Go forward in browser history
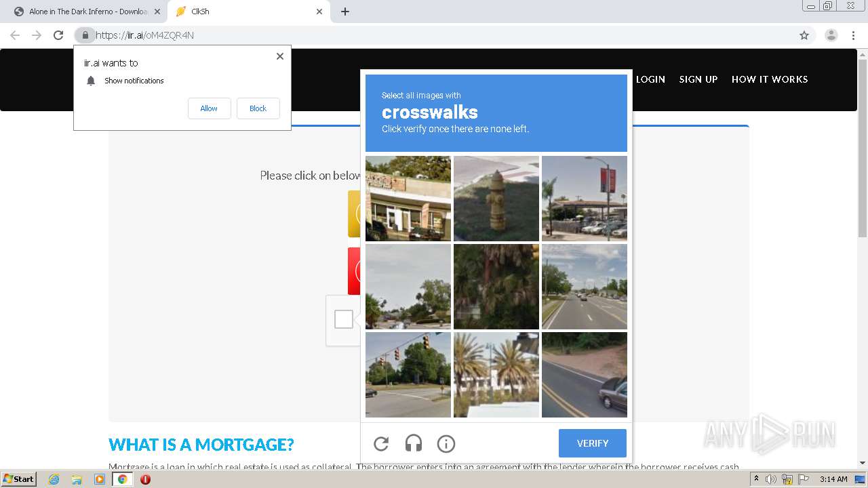868x488 pixels. pyautogui.click(x=37, y=35)
